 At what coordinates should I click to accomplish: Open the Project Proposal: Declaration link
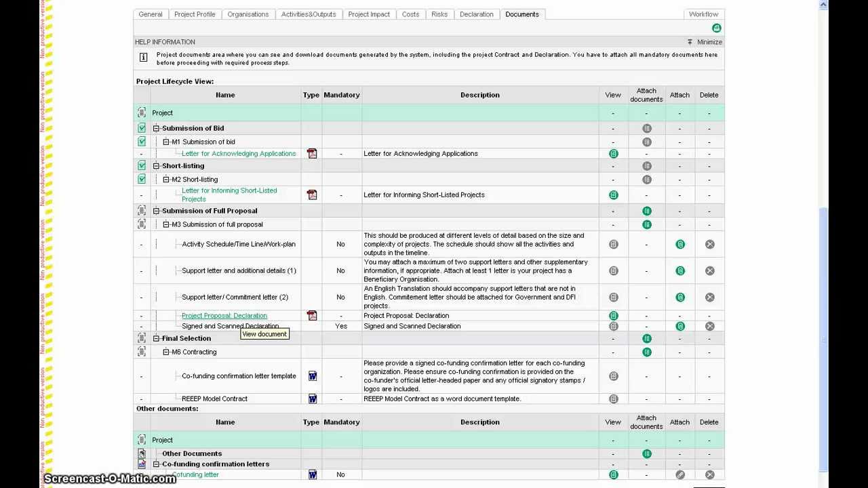[224, 316]
